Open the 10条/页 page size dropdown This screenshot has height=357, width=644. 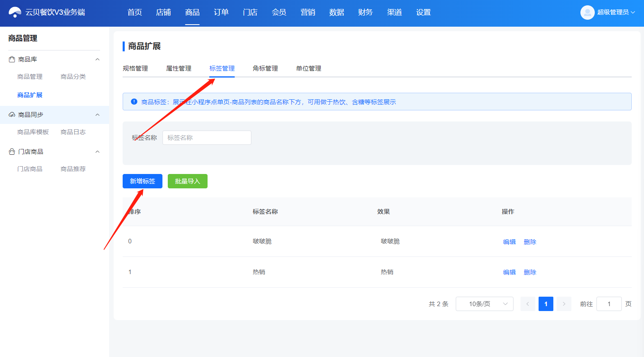[484, 304]
